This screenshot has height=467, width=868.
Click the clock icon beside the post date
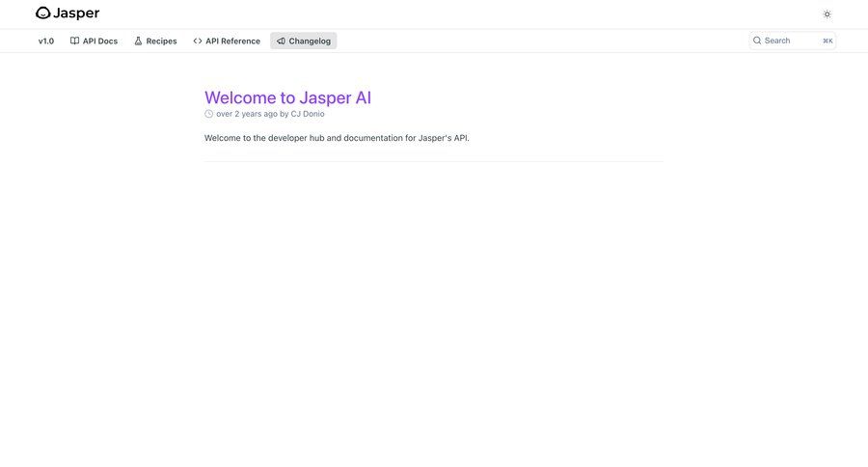[208, 114]
